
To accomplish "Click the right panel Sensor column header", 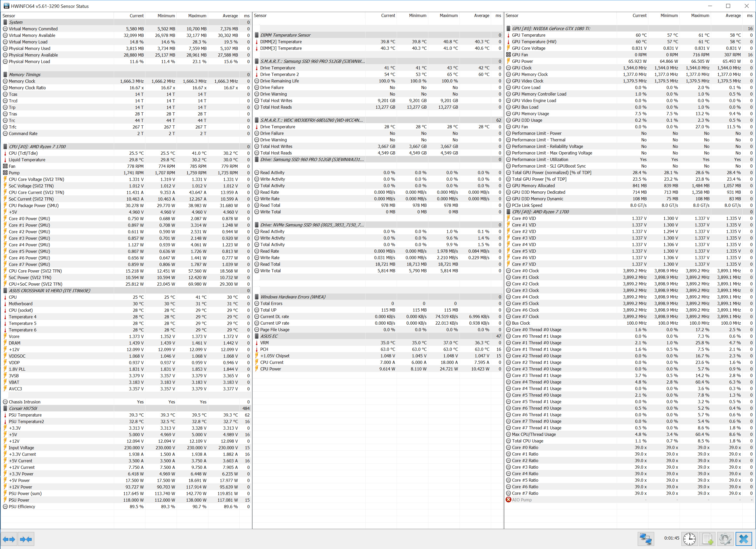I will (512, 16).
